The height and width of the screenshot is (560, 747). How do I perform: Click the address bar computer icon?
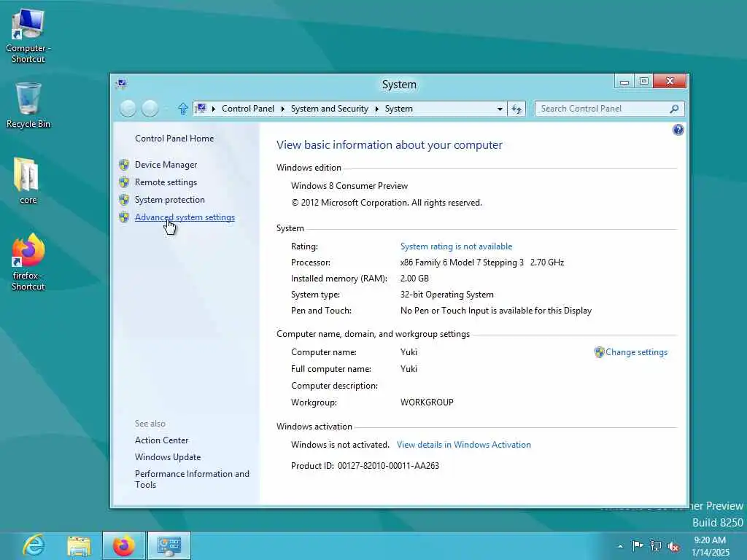tap(201, 109)
